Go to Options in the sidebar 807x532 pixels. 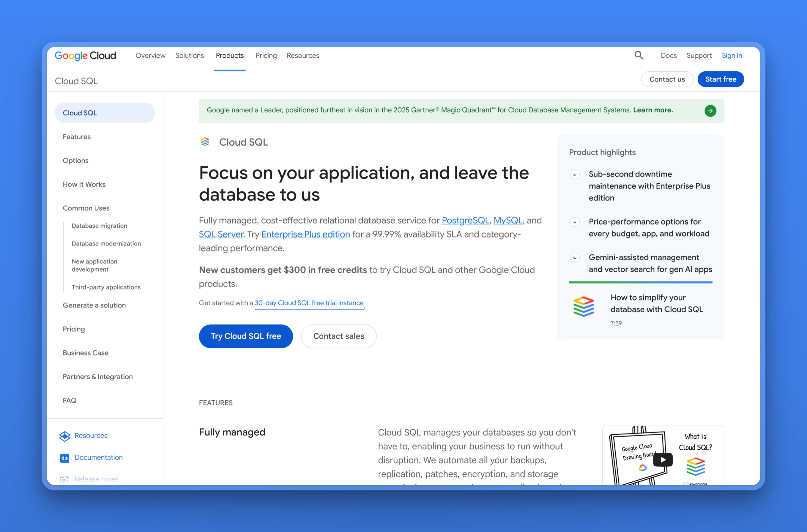coord(75,160)
